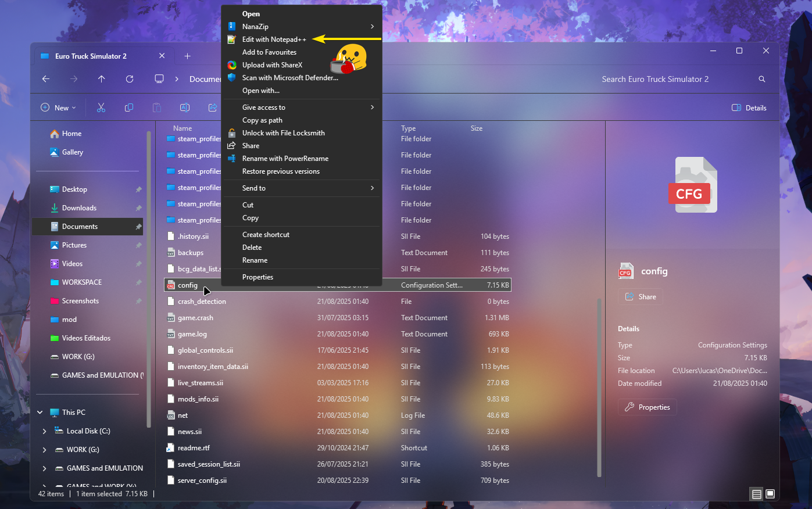Click the Share icon in the toolbar

click(213, 107)
